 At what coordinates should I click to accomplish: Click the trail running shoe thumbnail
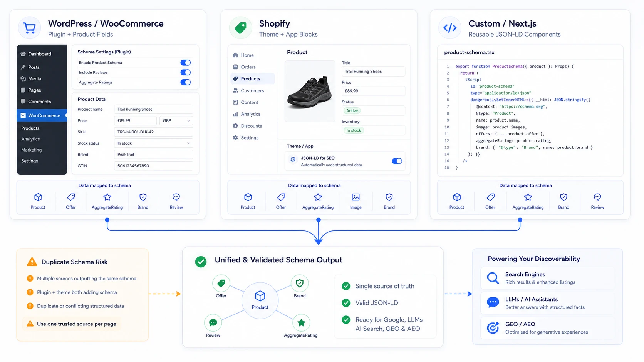(310, 91)
